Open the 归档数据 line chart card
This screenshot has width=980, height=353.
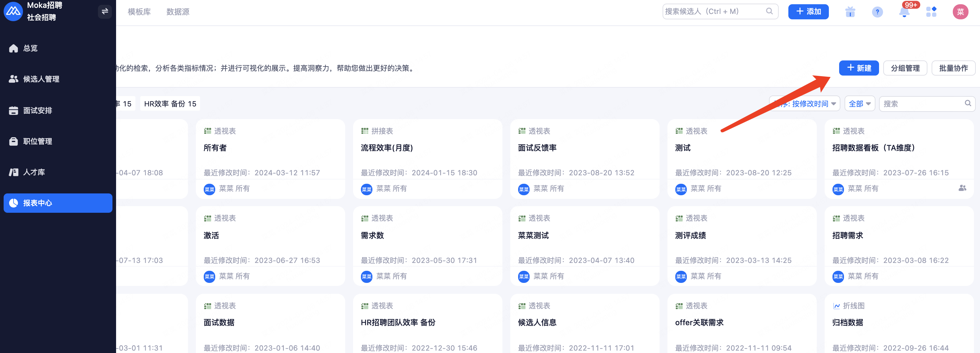pos(899,323)
